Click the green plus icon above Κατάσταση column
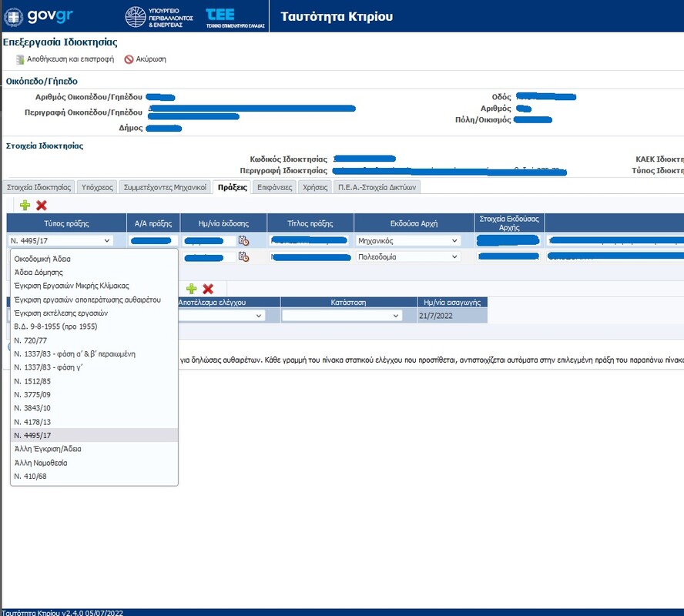Screen dimensions: 684x616 [191, 288]
